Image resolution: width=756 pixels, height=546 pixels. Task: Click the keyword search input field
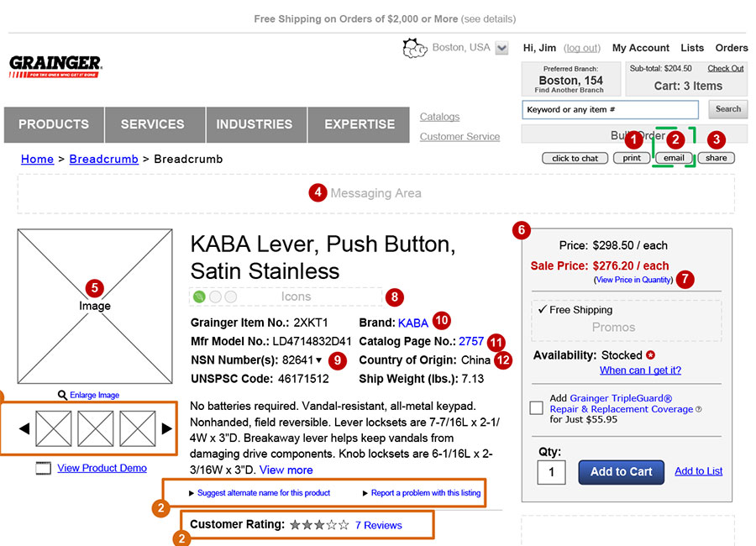(x=610, y=109)
